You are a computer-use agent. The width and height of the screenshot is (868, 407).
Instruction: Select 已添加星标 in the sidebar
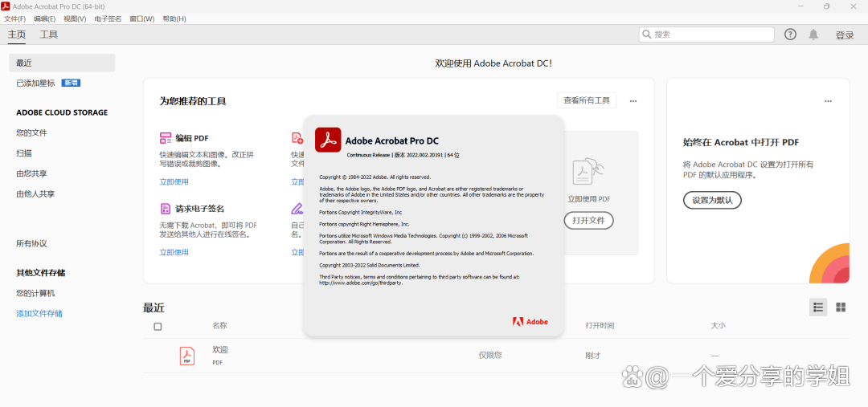[35, 83]
